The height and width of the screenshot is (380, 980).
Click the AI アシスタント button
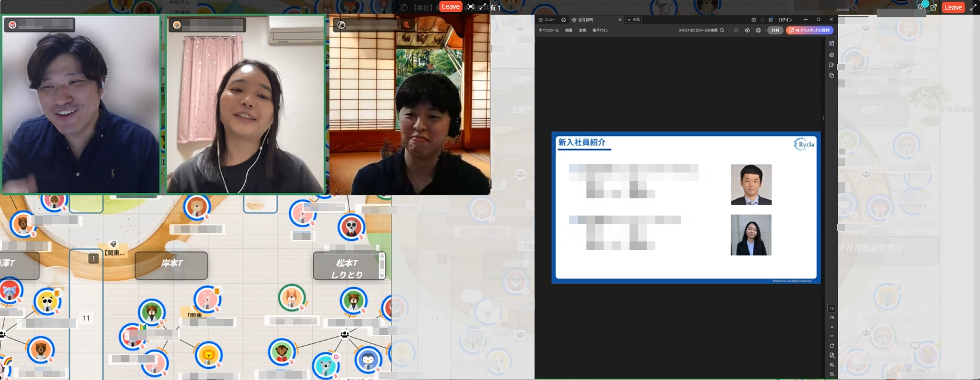tap(809, 30)
